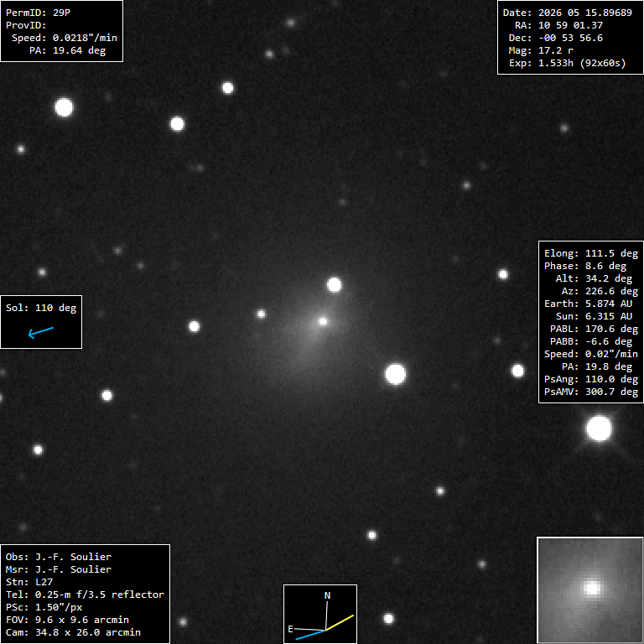
Task: Click the Mag: 17.2 r line
Action: (541, 50)
